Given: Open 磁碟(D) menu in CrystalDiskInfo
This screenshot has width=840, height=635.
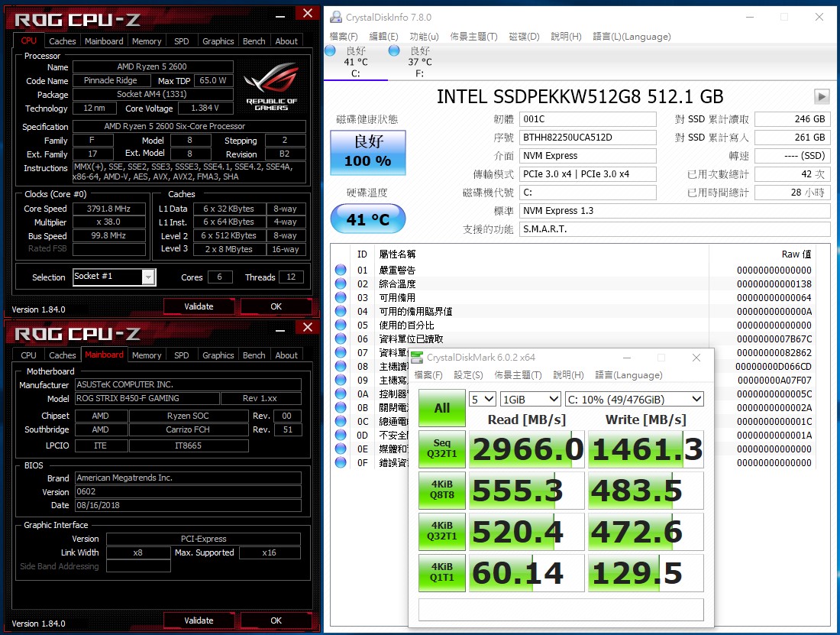Looking at the screenshot, I should coord(524,37).
